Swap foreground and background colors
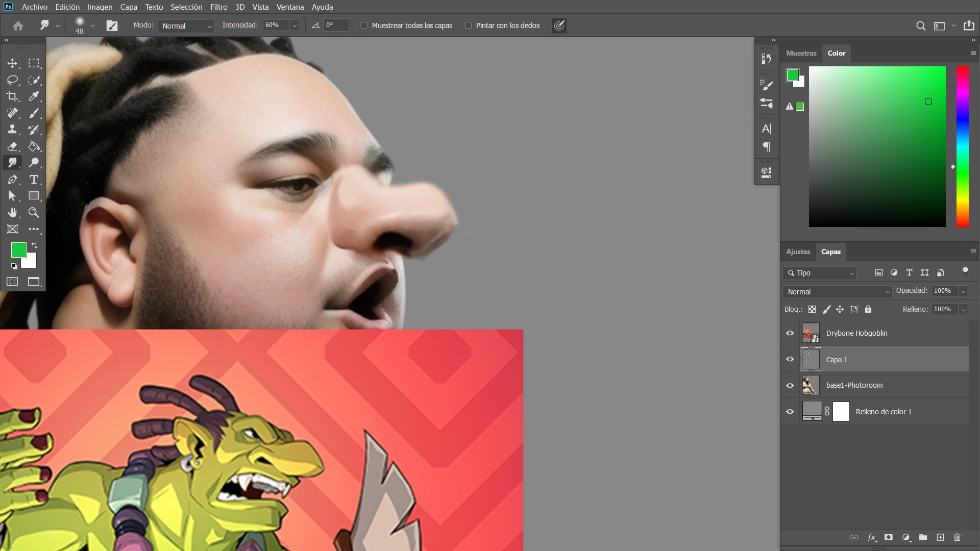The image size is (980, 551). pos(35,245)
